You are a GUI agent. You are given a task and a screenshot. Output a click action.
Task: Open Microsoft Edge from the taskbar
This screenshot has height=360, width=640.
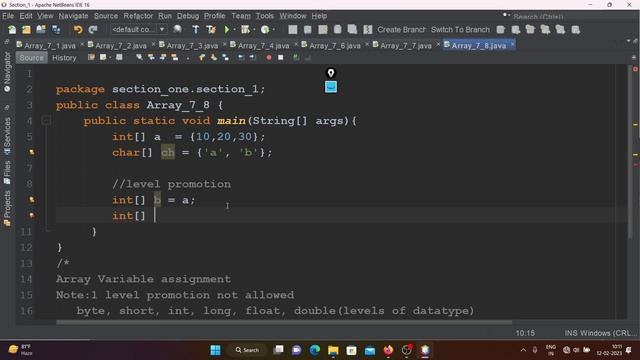315,350
